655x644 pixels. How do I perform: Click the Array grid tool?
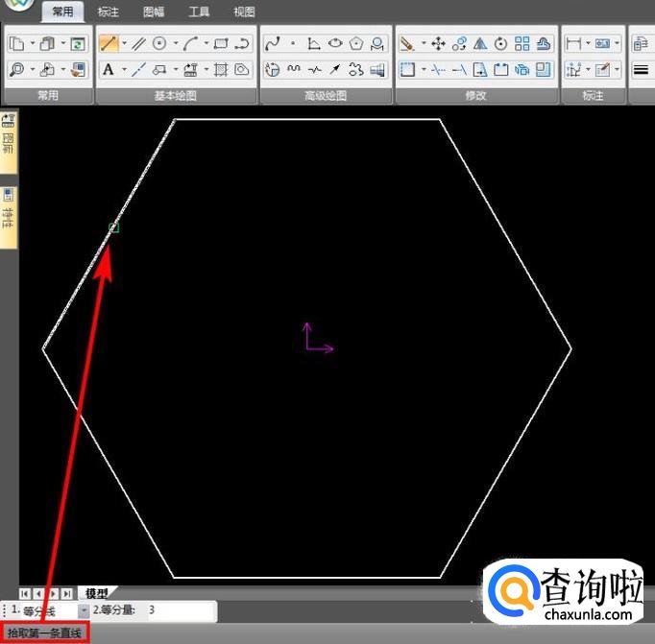click(522, 43)
